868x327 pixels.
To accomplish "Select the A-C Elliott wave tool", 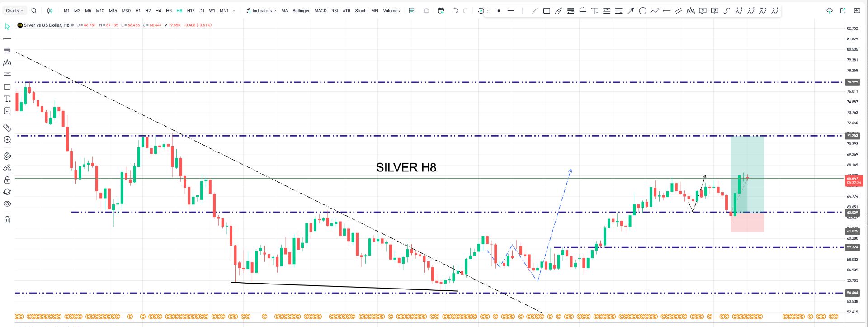I will [751, 11].
